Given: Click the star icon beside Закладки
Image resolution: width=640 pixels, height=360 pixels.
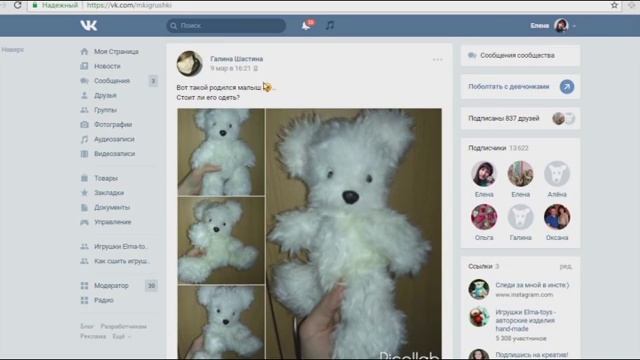Looking at the screenshot, I should pos(84,193).
